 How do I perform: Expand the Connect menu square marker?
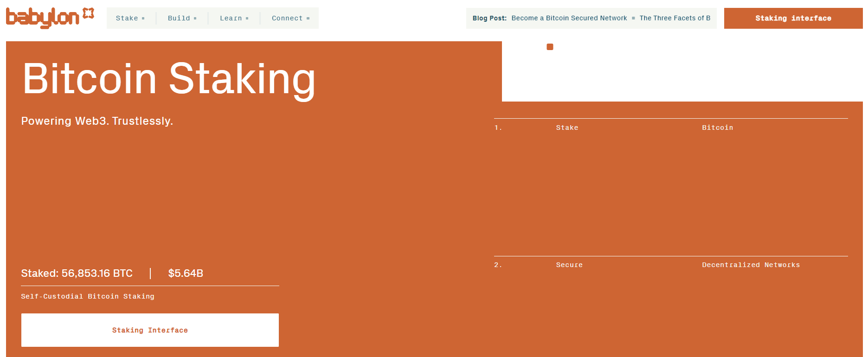coord(308,19)
